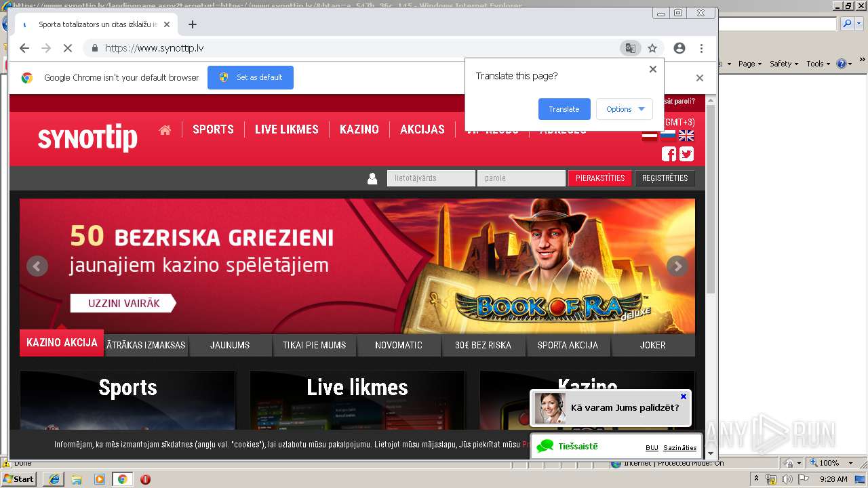868x488 pixels.
Task: Show next banner slide
Action: 677,266
